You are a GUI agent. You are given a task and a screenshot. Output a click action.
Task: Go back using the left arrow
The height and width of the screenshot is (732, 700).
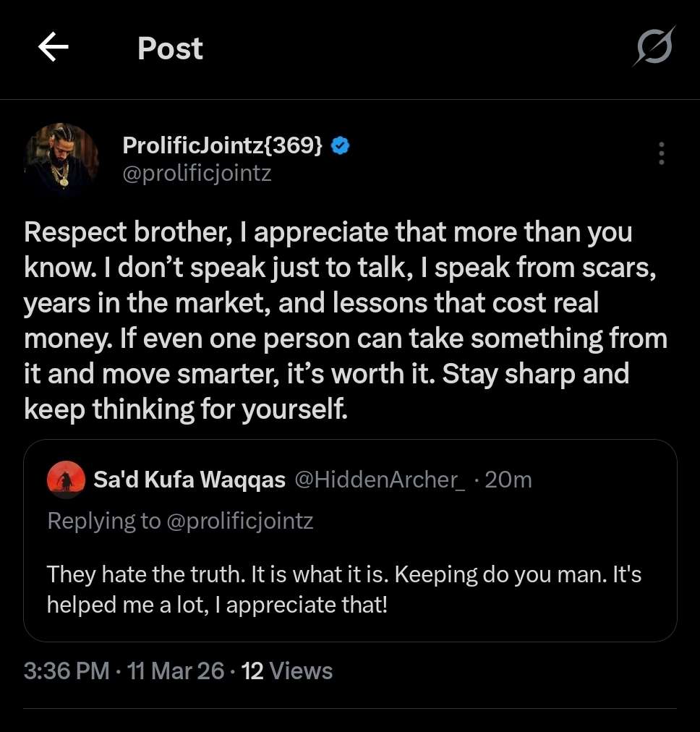[54, 48]
